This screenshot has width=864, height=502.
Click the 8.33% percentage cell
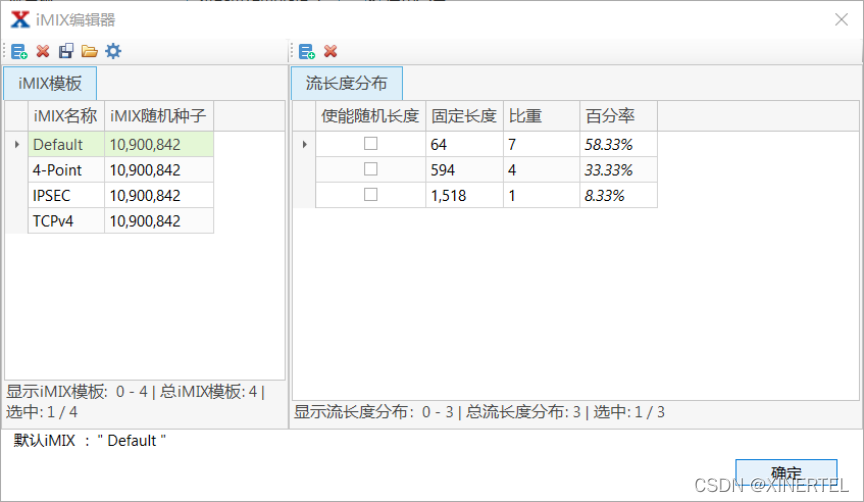(619, 195)
